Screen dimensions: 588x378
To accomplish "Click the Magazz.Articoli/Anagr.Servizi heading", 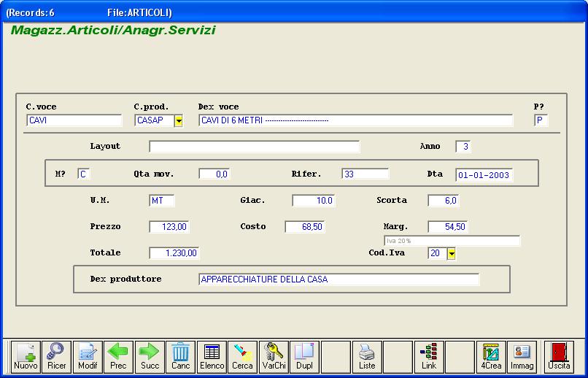I will (113, 30).
